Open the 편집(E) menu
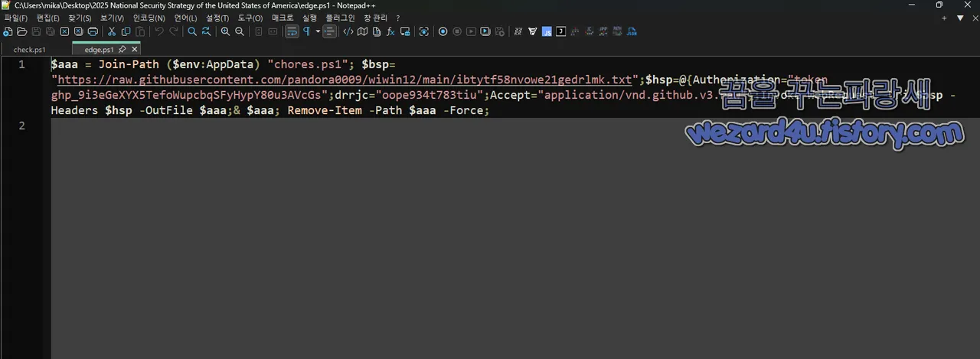Viewport: 980px width, 359px height. click(47, 18)
